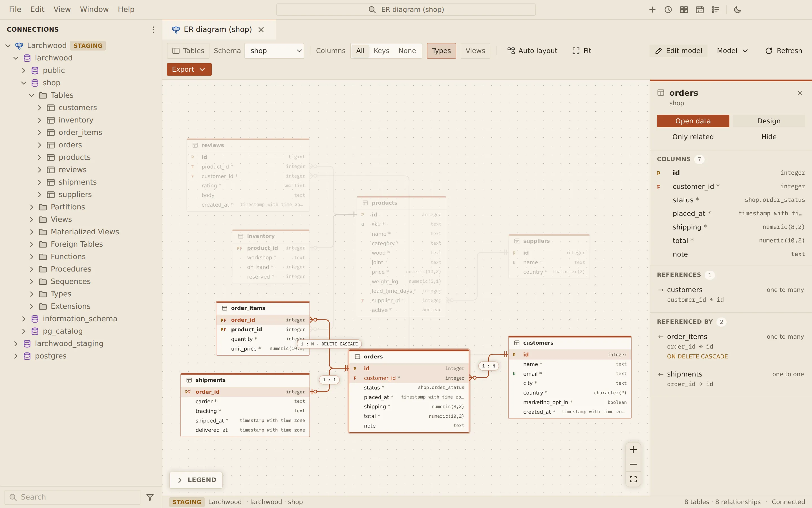Viewport: 812px width, 508px height.
Task: Click the table icon in the orders diagram header
Action: [x=358, y=356]
